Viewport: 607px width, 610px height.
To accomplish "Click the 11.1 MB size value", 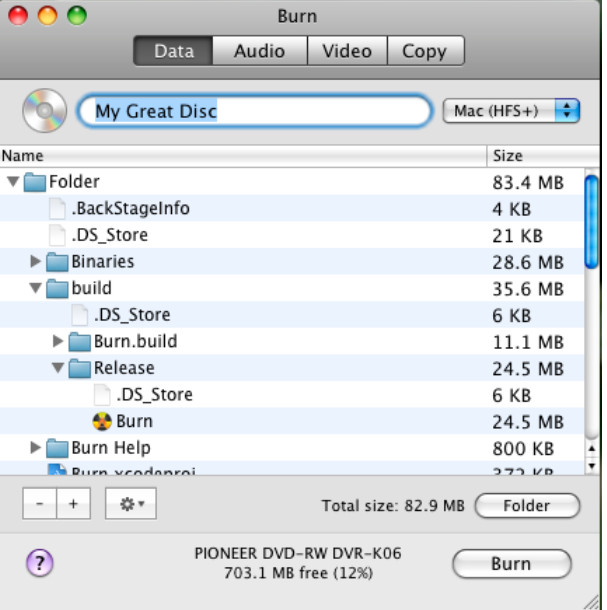I will (x=528, y=342).
